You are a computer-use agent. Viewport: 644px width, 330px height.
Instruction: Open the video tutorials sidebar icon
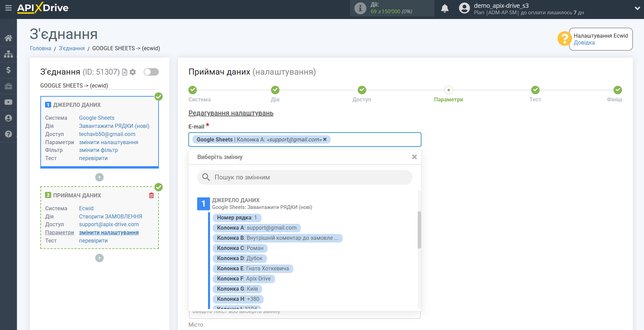8,102
